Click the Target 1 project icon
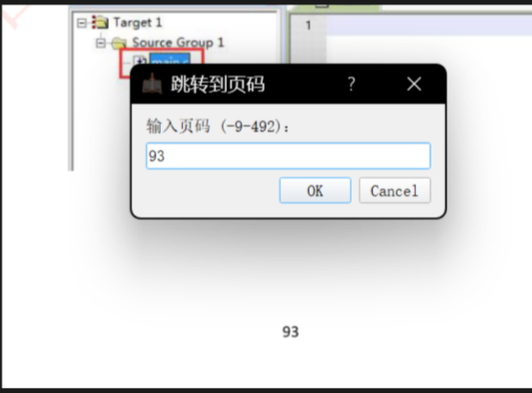Screen dimensions: 532x393 pos(101,22)
